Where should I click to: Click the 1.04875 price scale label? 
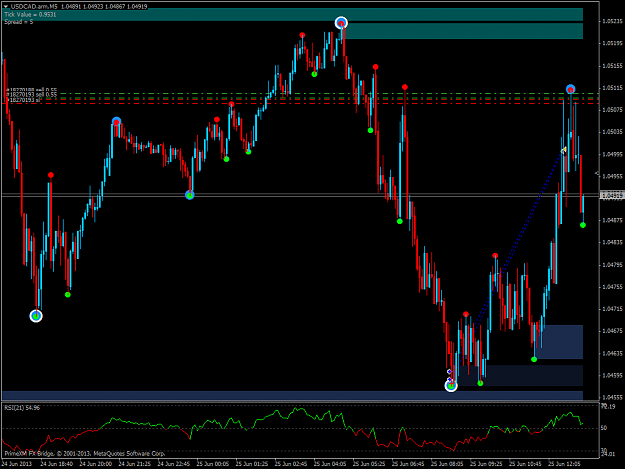click(x=613, y=220)
